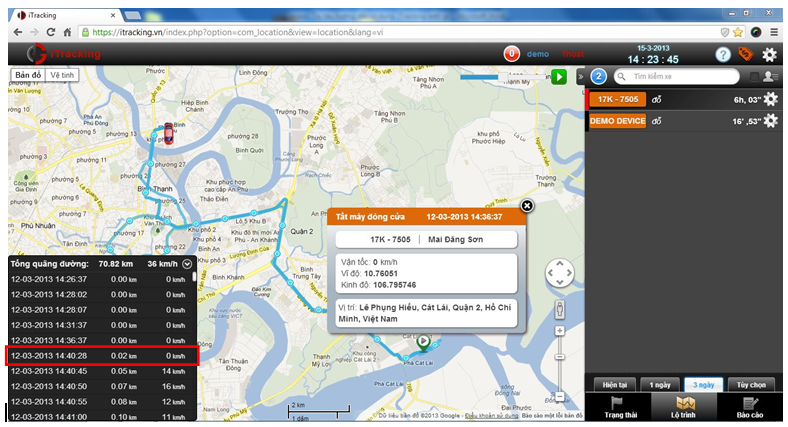Click the iTracking logo

pos(64,54)
